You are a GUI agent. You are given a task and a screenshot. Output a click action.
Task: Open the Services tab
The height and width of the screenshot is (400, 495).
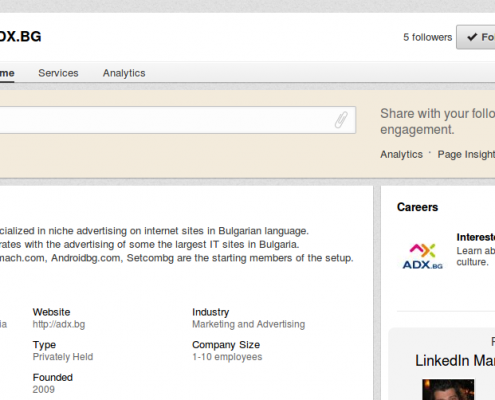58,73
